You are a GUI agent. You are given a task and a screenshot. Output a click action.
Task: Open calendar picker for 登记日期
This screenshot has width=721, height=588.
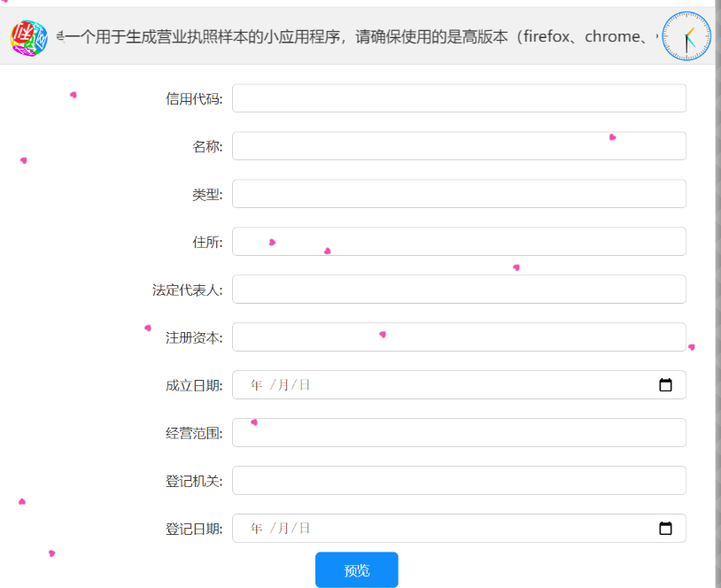pos(665,529)
